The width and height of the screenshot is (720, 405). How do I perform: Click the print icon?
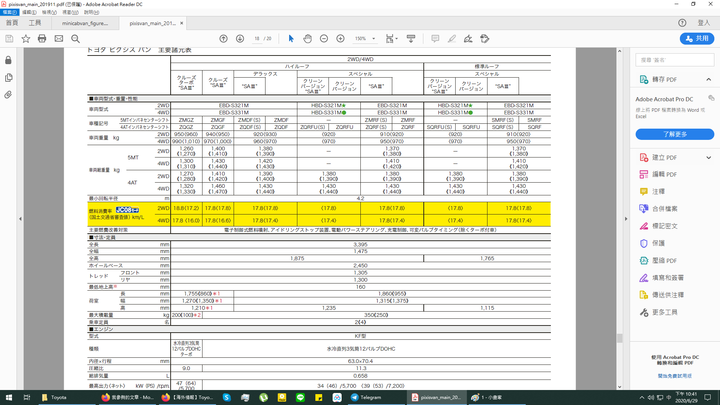click(42, 39)
